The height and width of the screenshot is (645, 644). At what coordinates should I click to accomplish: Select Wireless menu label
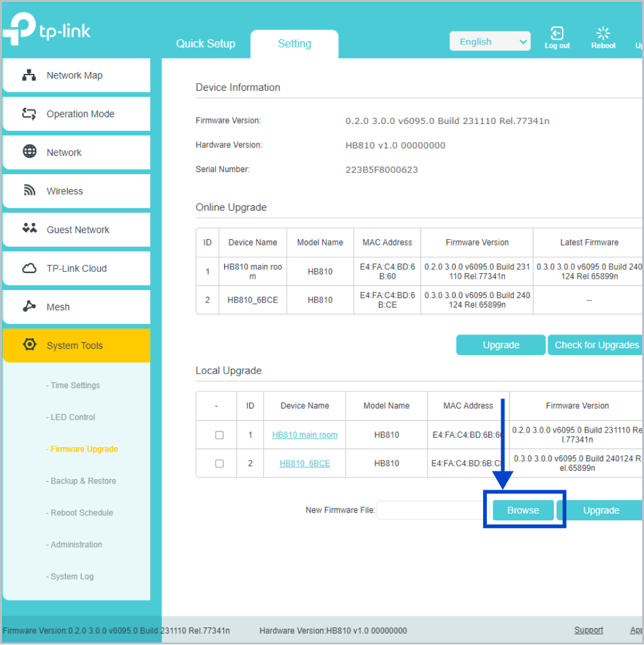point(64,191)
